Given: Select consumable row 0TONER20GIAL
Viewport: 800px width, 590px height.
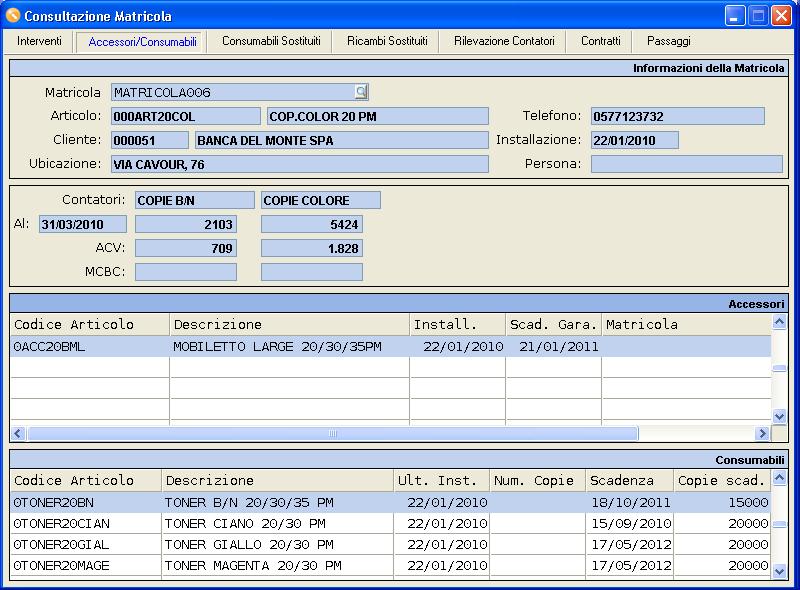Looking at the screenshot, I should [x=391, y=545].
